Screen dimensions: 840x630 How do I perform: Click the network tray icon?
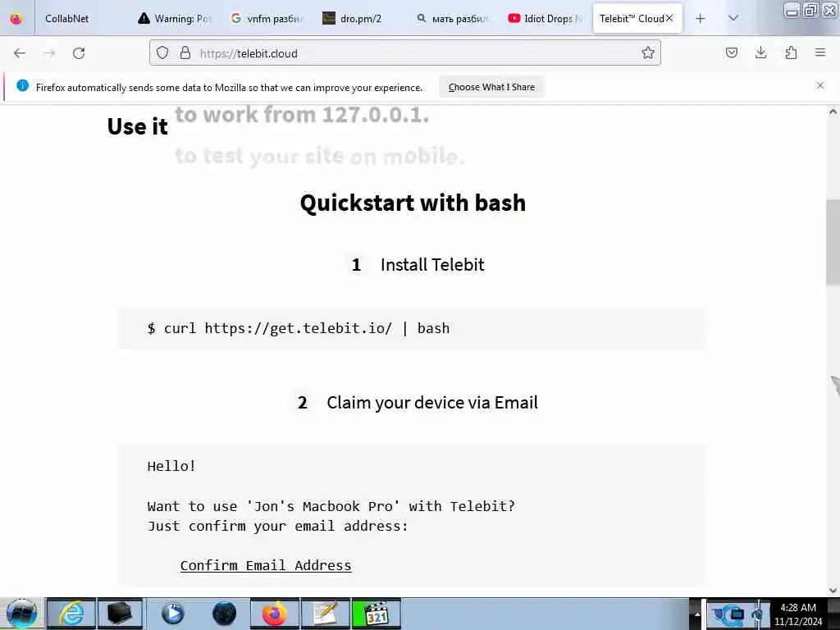(x=737, y=614)
